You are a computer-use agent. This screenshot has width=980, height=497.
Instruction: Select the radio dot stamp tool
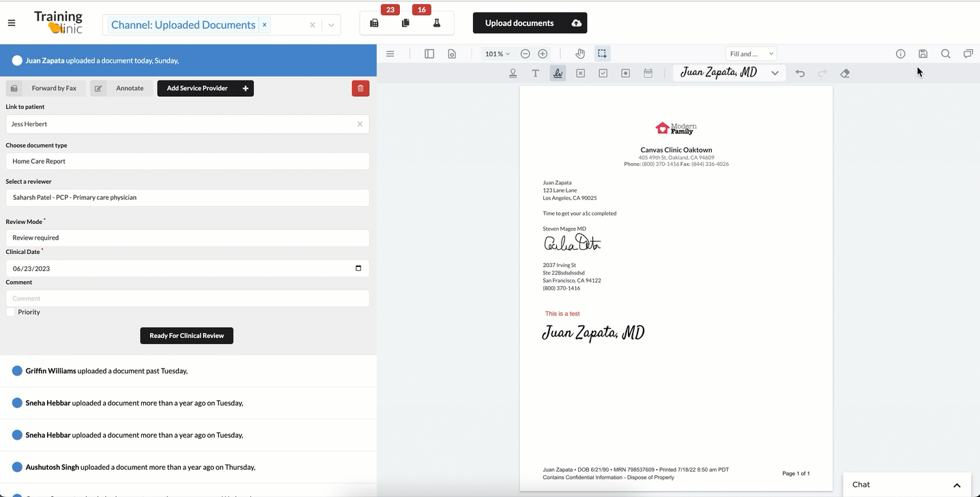click(625, 73)
